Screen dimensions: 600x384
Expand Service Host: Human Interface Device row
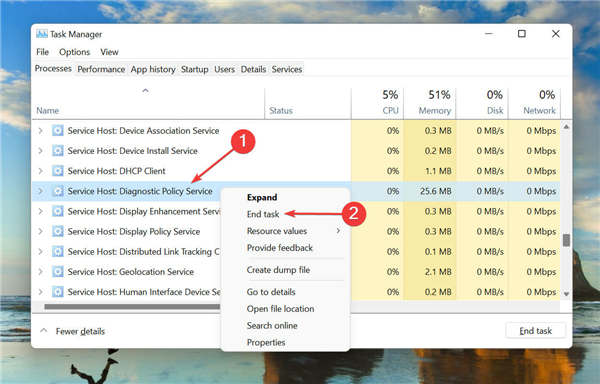41,292
